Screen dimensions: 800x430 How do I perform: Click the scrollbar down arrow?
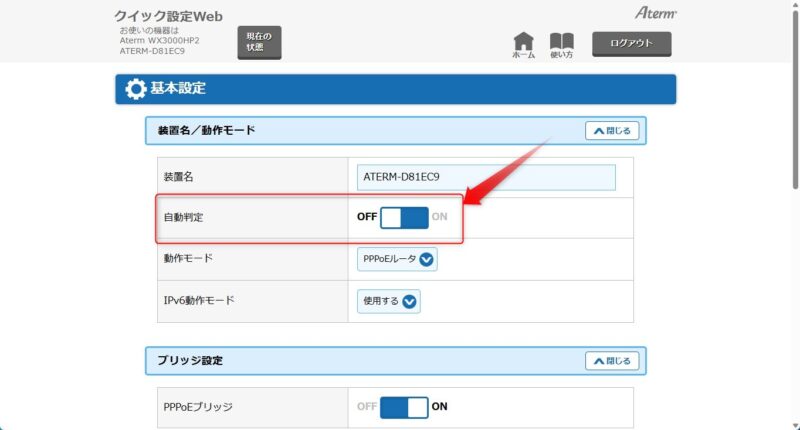[x=793, y=423]
